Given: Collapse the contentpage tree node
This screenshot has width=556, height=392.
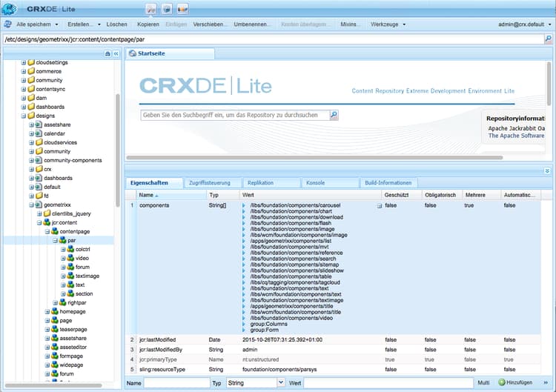Looking at the screenshot, I should pyautogui.click(x=47, y=231).
